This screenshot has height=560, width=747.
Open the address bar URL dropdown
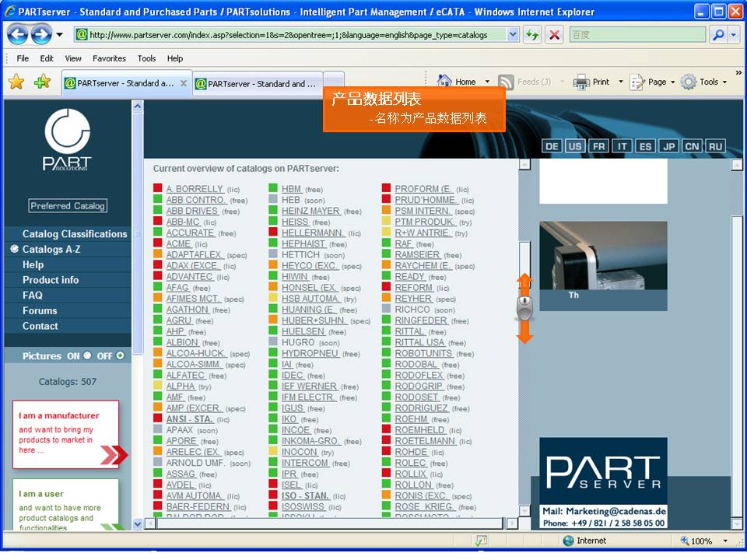click(513, 35)
